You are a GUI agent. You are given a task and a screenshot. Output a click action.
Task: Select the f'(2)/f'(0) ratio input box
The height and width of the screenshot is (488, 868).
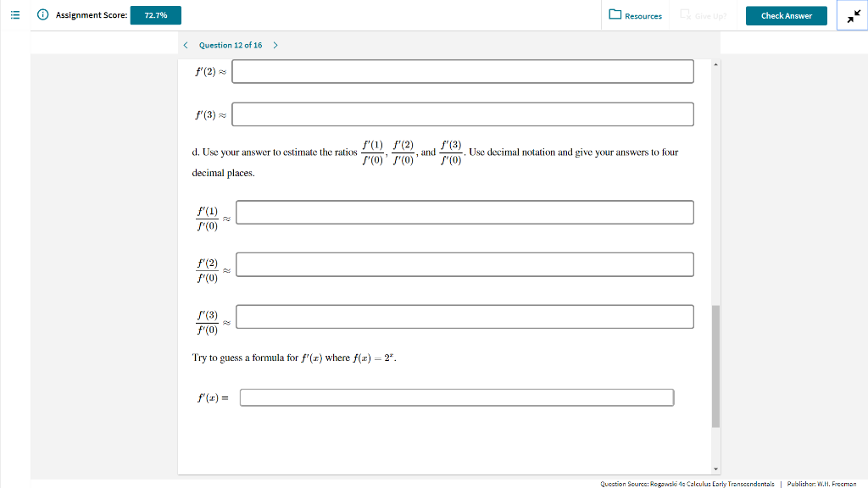coord(465,263)
